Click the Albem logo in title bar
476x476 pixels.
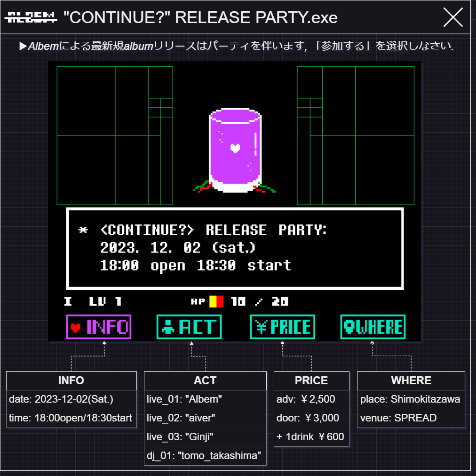click(31, 17)
